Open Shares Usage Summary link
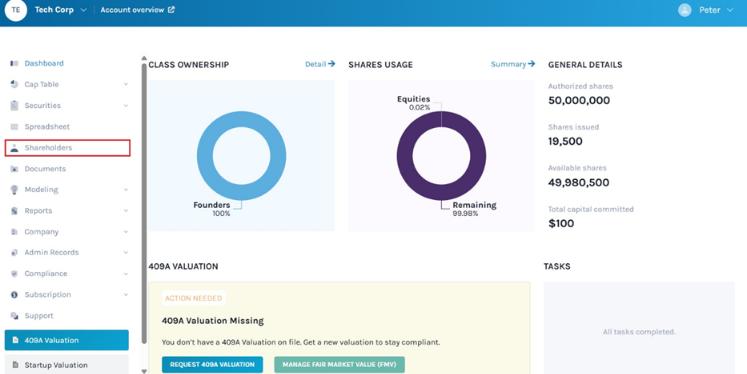Image resolution: width=747 pixels, height=374 pixels. 513,64
